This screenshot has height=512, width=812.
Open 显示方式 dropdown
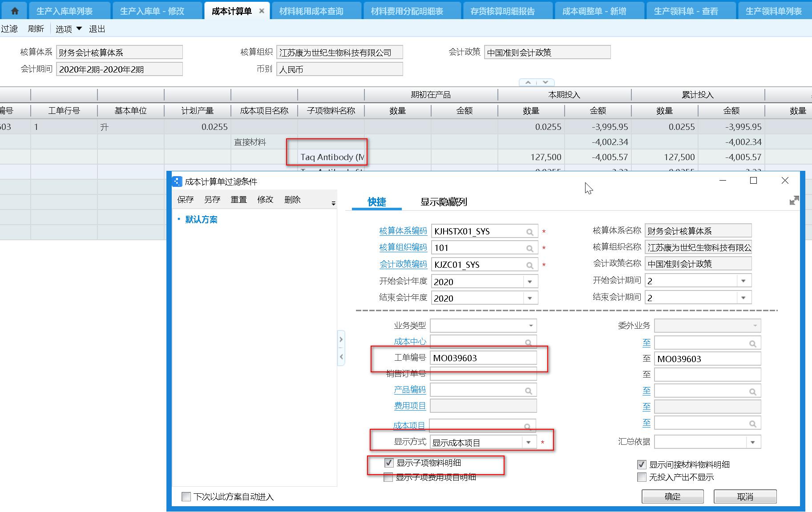coord(529,442)
